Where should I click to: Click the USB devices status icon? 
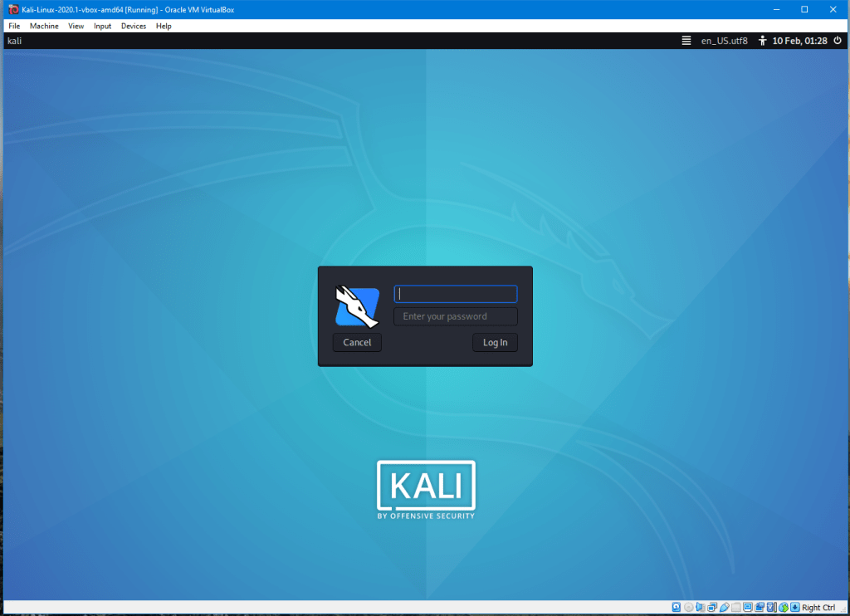click(x=724, y=608)
